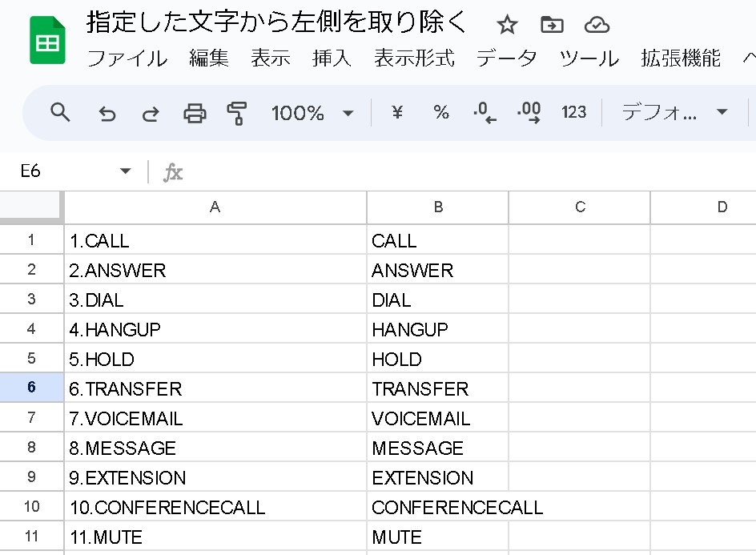This screenshot has height=555, width=756.
Task: Open the name box dropdown next to E6
Action: pos(126,171)
